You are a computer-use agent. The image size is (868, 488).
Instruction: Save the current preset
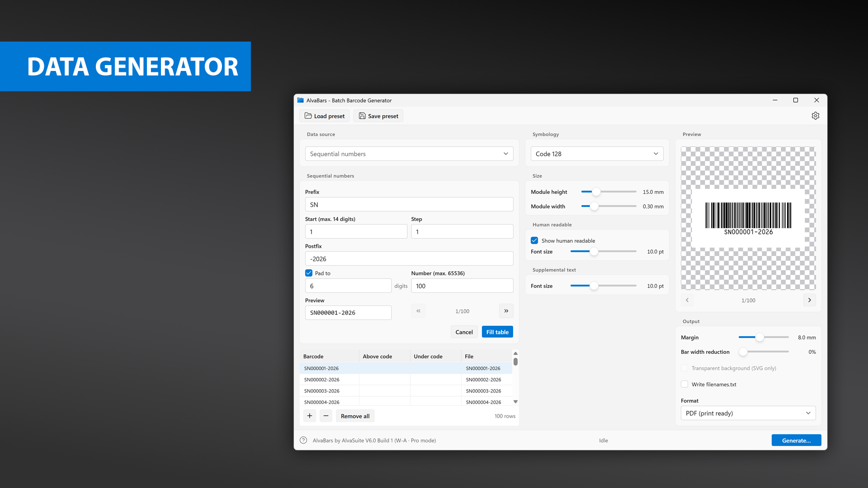[378, 116]
